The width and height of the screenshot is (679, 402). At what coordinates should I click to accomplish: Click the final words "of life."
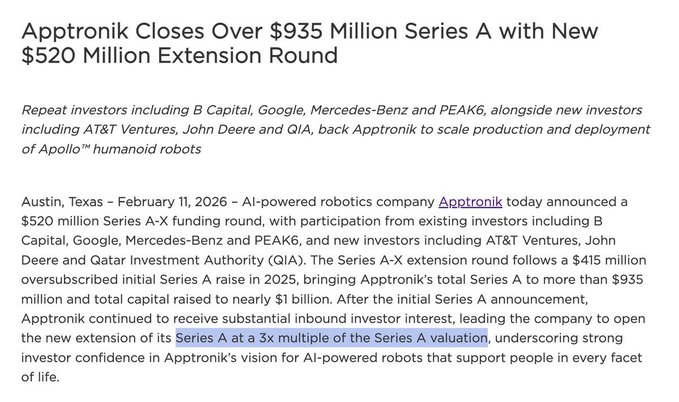click(42, 376)
